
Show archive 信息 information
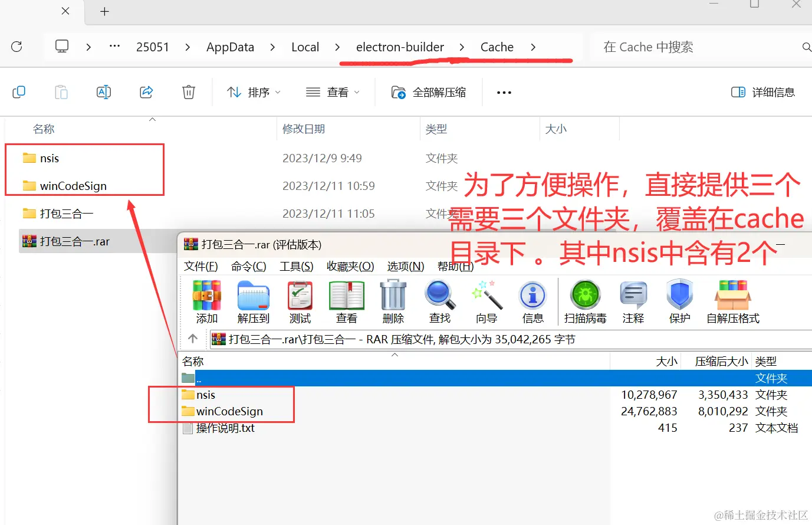(x=532, y=301)
